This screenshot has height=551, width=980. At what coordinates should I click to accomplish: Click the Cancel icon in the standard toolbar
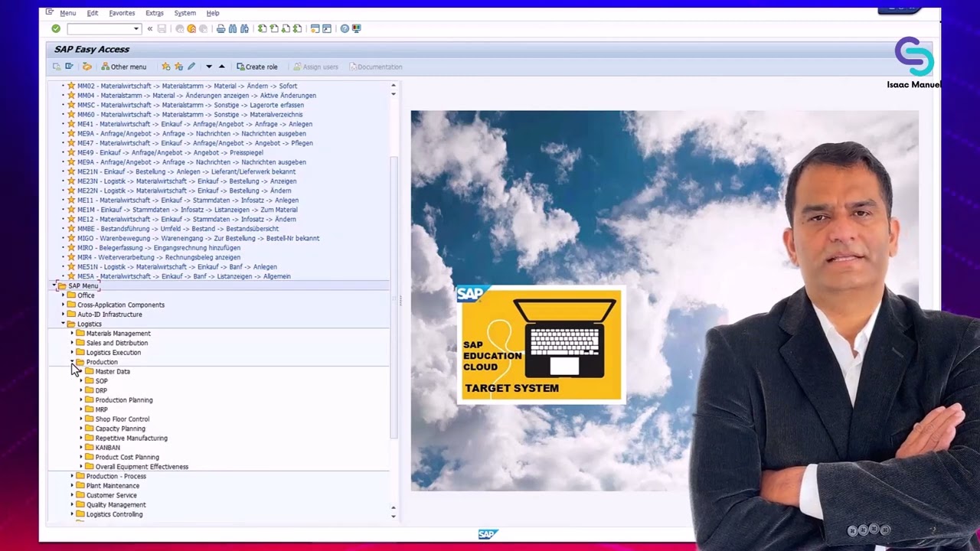pos(203,29)
